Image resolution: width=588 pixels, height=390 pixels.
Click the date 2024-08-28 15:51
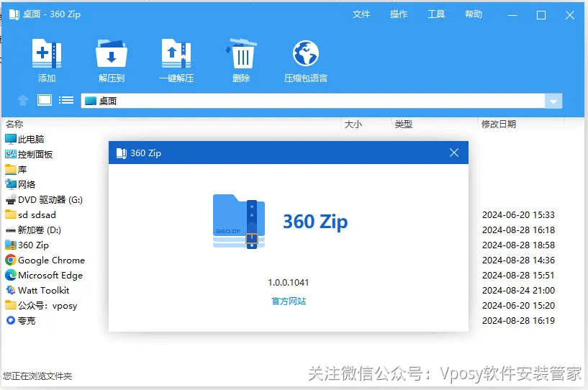518,276
